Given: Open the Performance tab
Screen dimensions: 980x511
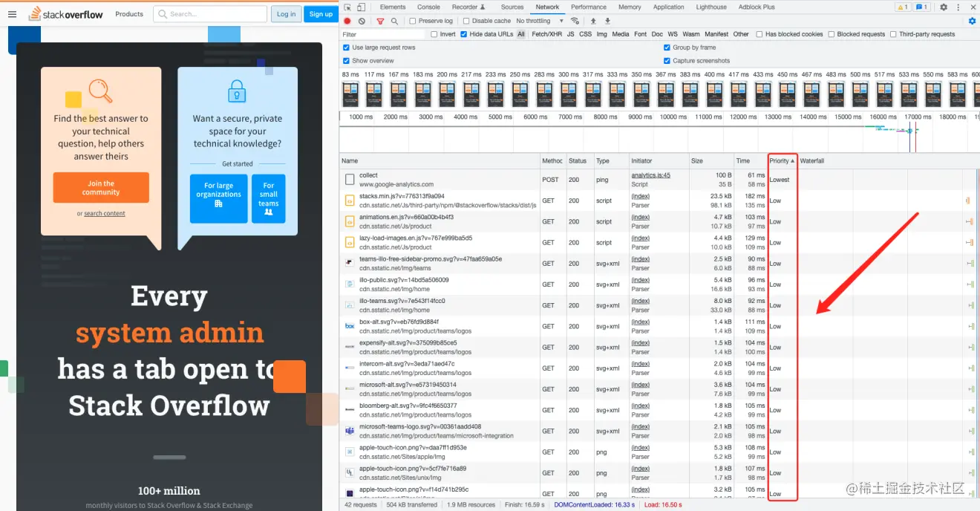Looking at the screenshot, I should click(x=589, y=7).
